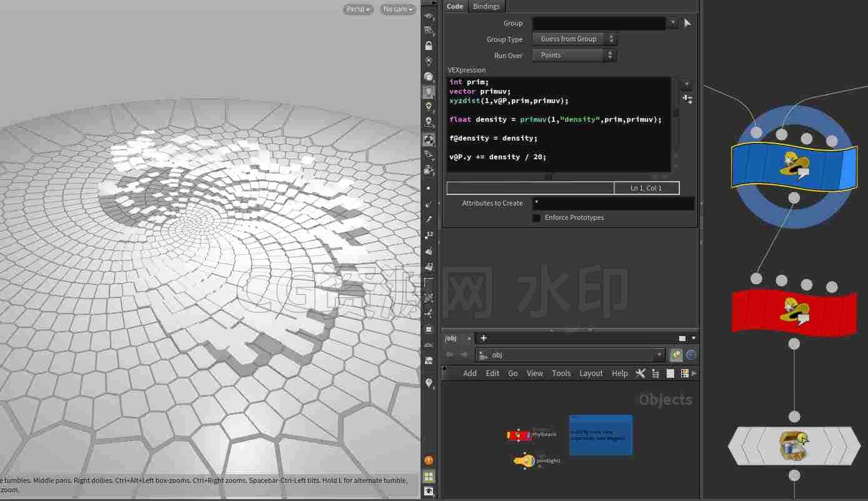Screen dimensions: 868x501
Task: Toggle the pin icon beside the obj path
Action: [x=676, y=355]
